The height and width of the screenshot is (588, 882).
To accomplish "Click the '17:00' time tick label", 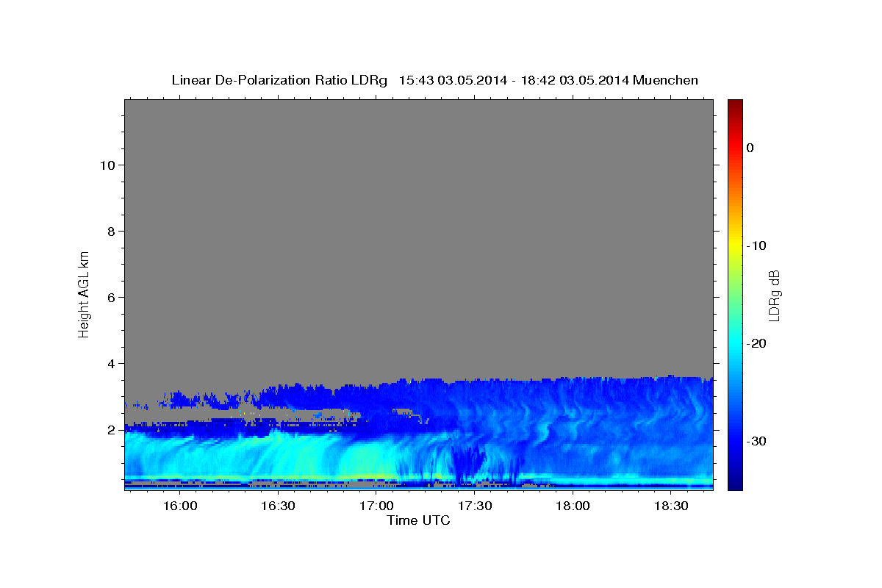I will tap(376, 506).
